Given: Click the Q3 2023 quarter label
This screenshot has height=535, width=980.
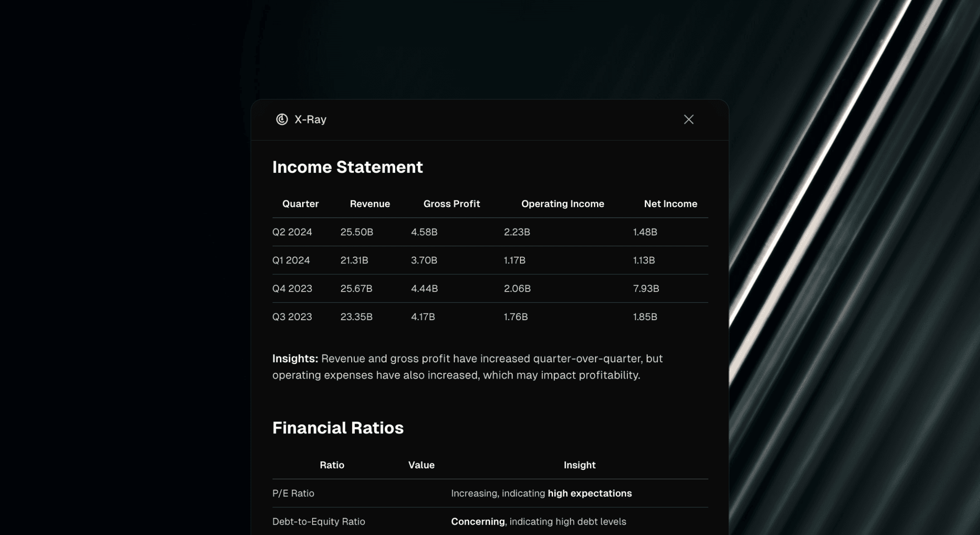Looking at the screenshot, I should tap(292, 316).
